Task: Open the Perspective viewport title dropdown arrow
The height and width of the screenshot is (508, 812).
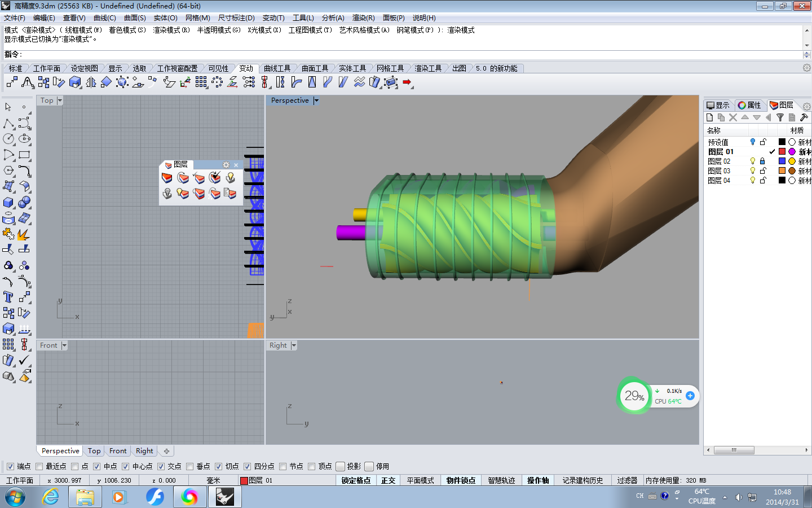Action: 316,100
